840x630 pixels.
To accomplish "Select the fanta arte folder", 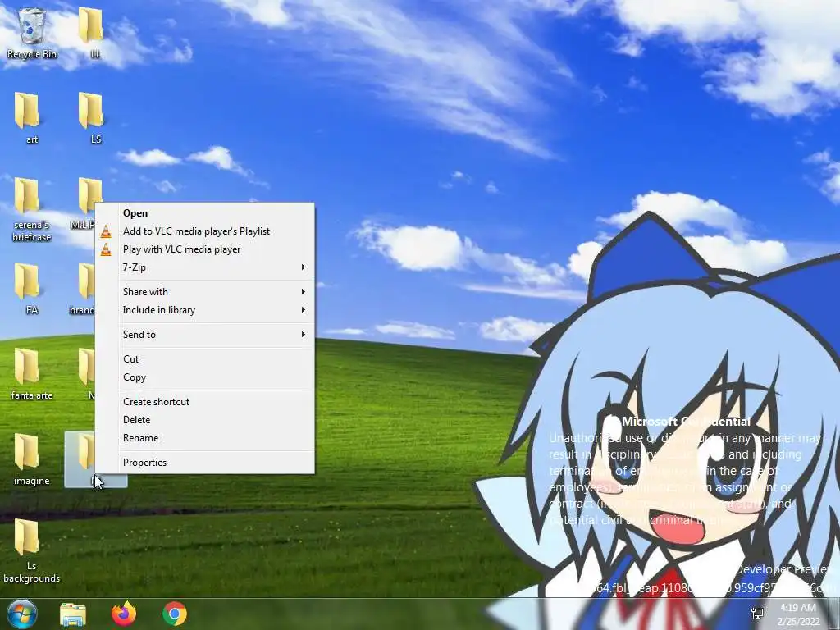I will coord(31,374).
